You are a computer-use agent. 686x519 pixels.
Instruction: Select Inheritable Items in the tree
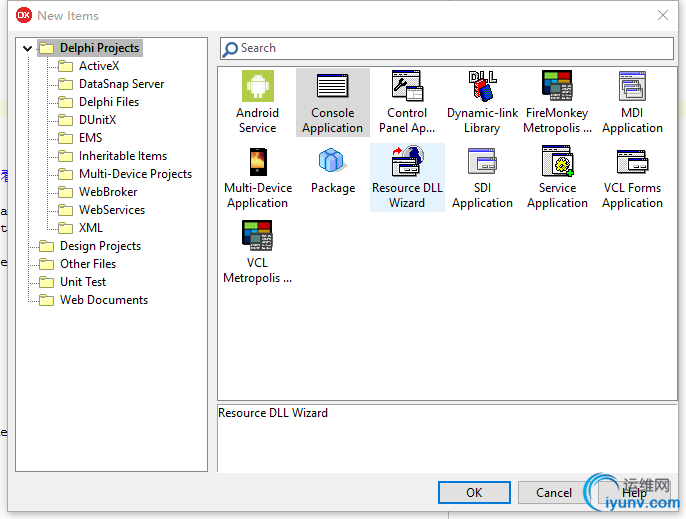[122, 156]
